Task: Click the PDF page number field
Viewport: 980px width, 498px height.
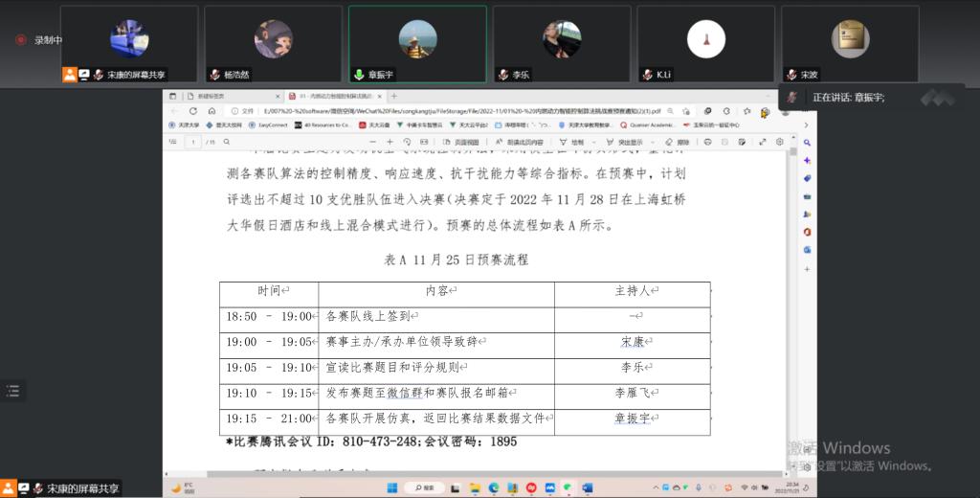Action: point(195,142)
